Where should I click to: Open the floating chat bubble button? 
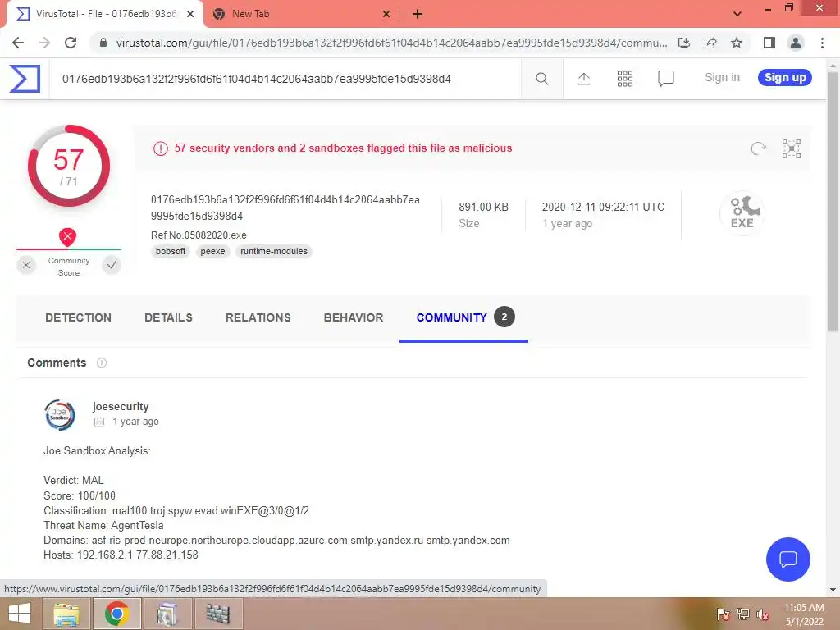787,559
